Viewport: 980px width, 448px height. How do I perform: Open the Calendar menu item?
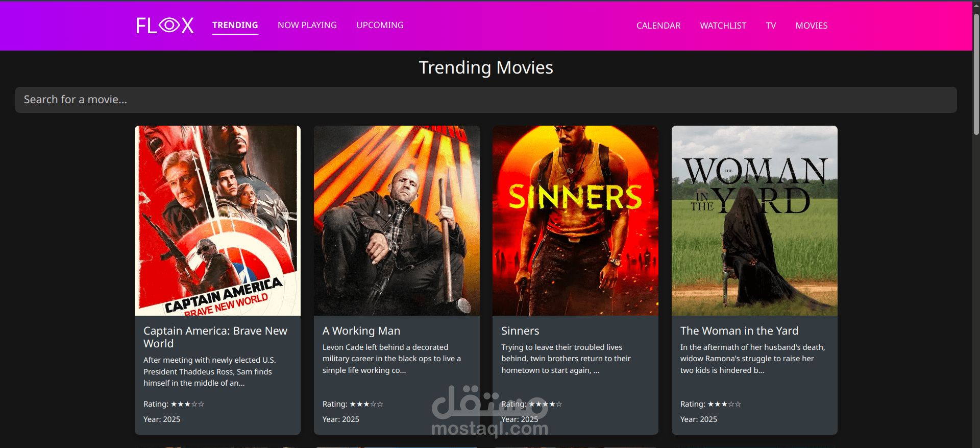(x=658, y=26)
